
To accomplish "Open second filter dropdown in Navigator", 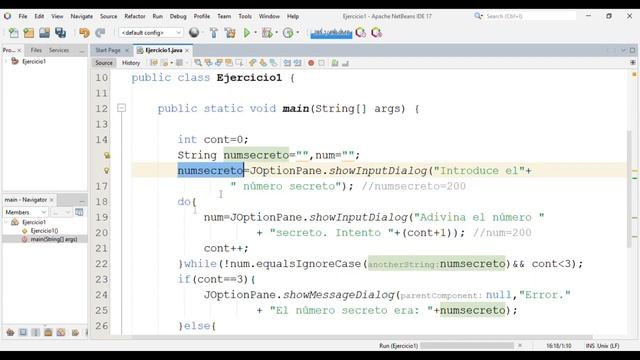I will pos(61,212).
